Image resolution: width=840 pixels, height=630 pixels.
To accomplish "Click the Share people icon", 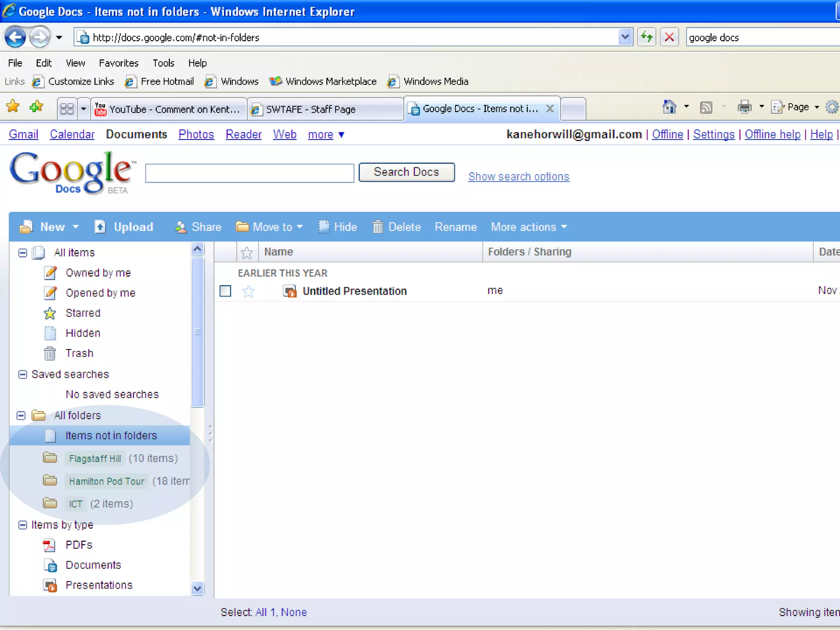I will pos(180,227).
